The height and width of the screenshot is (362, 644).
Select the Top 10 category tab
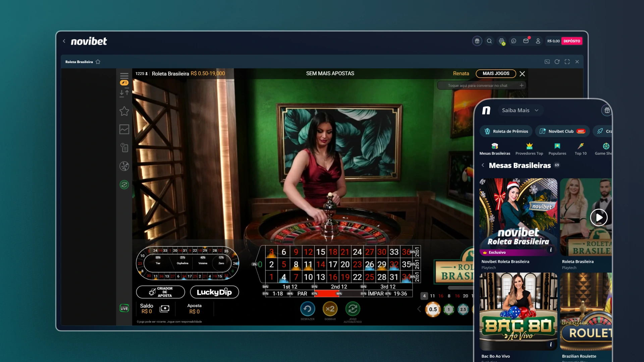tap(581, 149)
